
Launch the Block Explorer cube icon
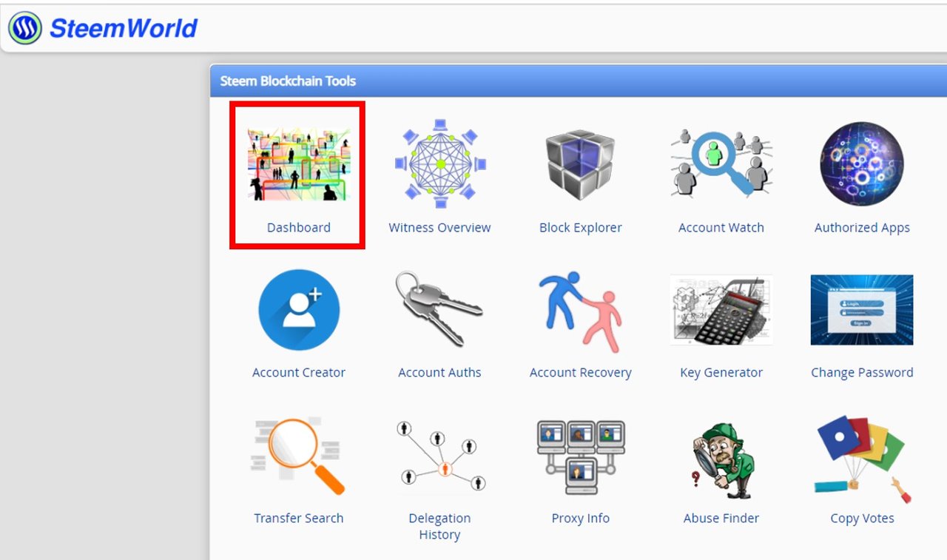click(581, 164)
